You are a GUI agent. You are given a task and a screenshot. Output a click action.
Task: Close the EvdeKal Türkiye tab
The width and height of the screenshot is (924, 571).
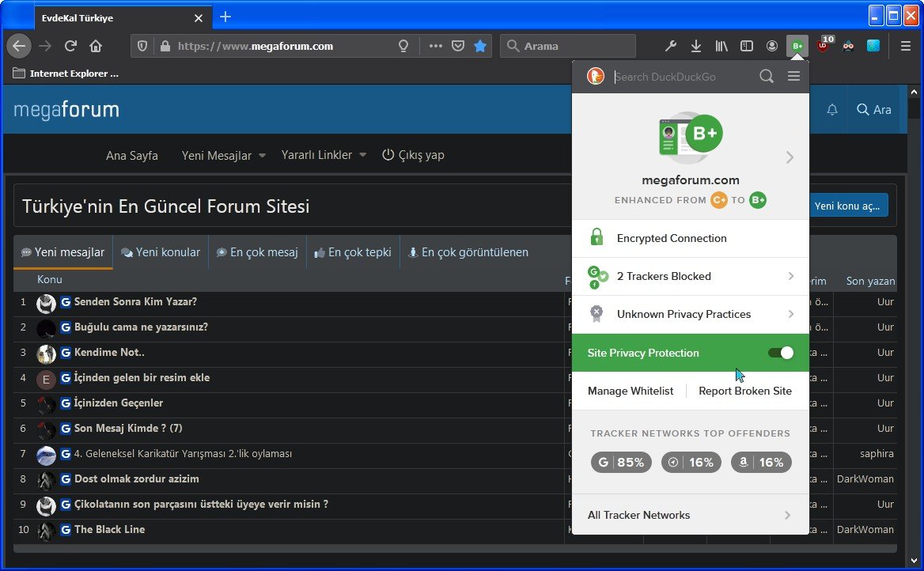tap(199, 18)
